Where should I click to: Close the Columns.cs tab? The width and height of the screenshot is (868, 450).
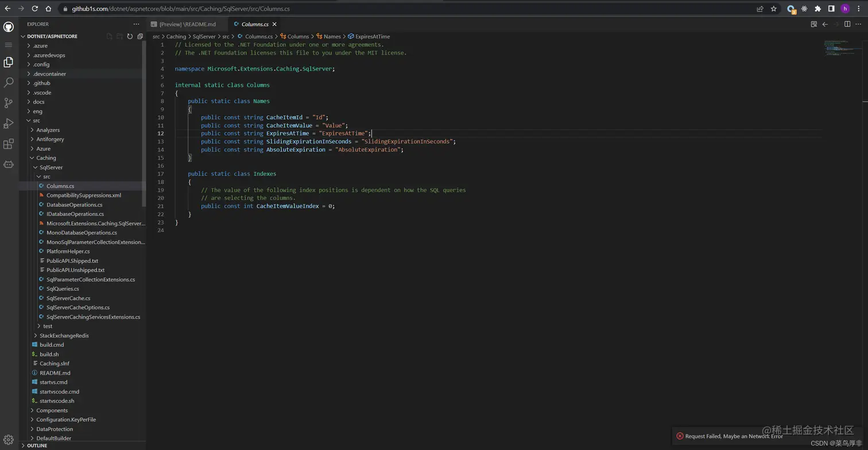pos(274,24)
